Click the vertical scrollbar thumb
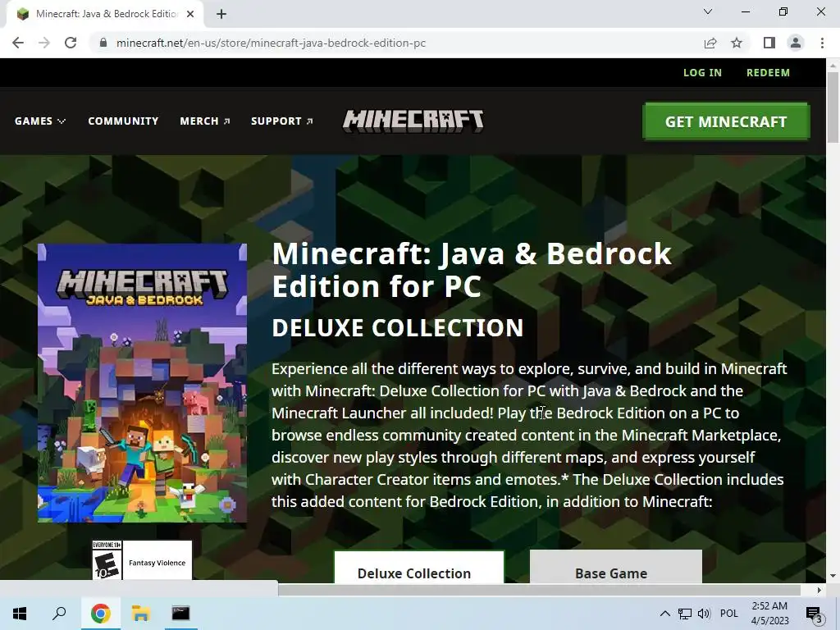Image resolution: width=840 pixels, height=630 pixels. 833,107
